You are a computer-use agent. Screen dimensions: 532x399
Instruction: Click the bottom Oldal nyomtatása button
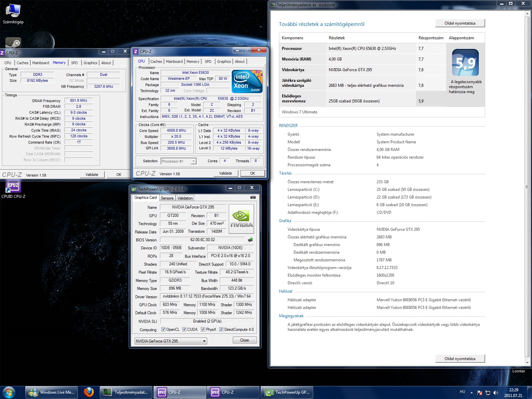pyautogui.click(x=460, y=359)
